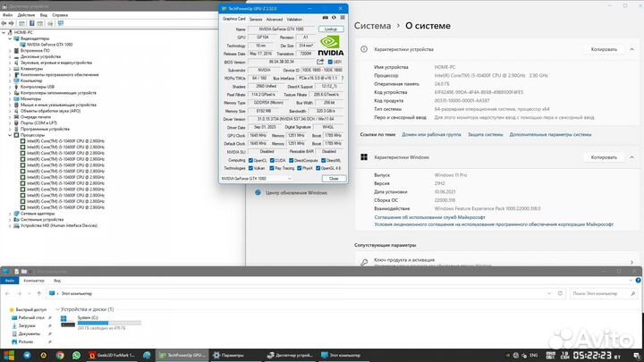Click Explorer back arrow

tap(7, 294)
